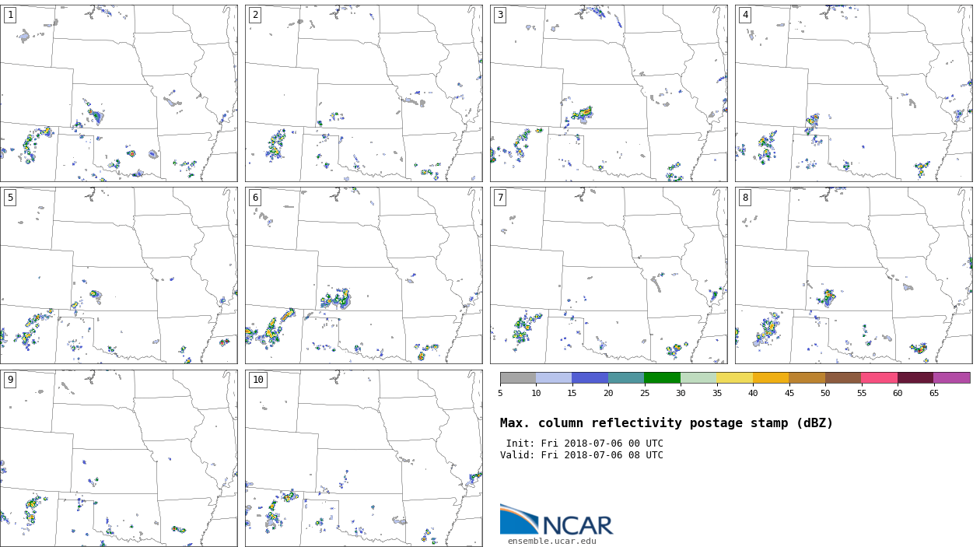980x547 pixels.
Task: Click the Valid time text line
Action: (581, 455)
